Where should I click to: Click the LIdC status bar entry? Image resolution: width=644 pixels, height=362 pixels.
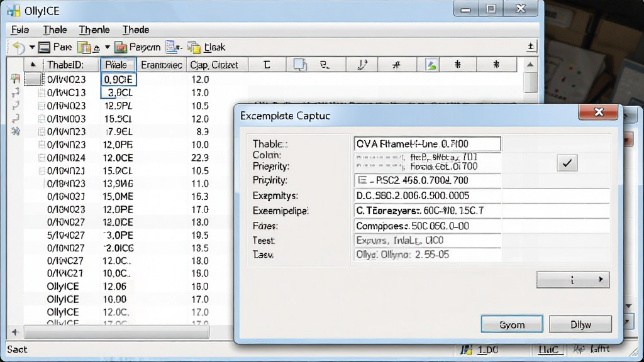[x=548, y=349]
